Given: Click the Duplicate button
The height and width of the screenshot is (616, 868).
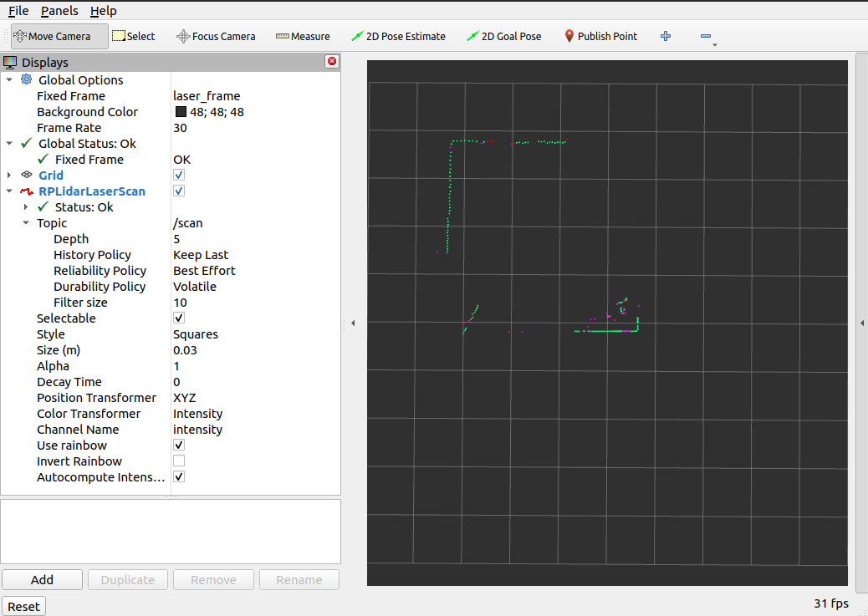Looking at the screenshot, I should click(x=127, y=579).
